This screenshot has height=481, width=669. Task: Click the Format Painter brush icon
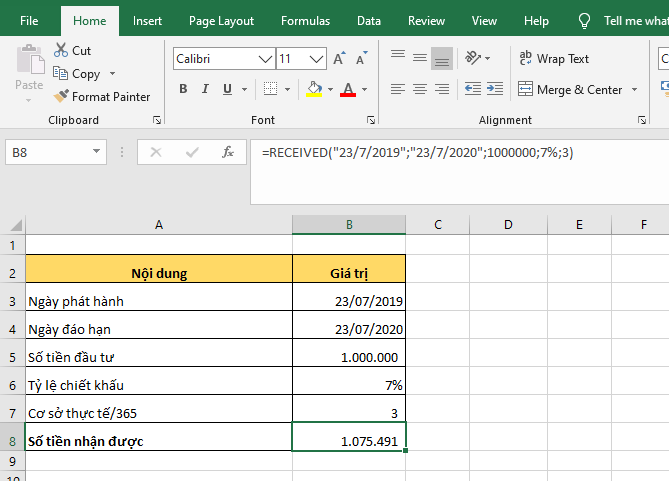pyautogui.click(x=62, y=97)
